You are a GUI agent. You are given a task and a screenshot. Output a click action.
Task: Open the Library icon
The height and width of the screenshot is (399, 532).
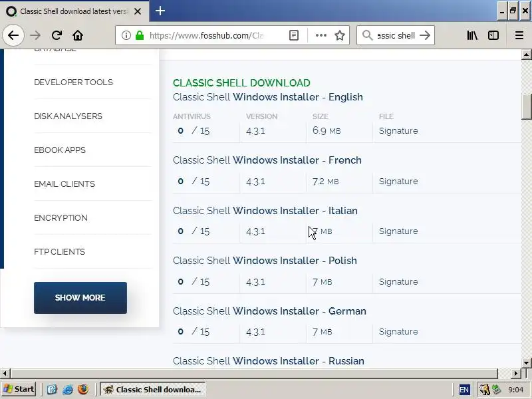click(472, 35)
